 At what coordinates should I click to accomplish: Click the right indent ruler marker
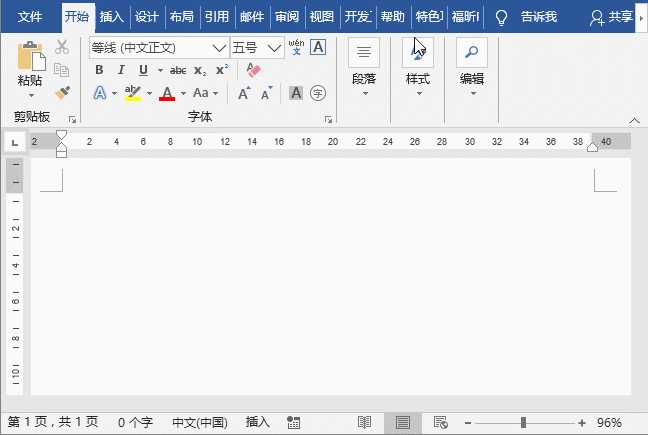[x=592, y=147]
